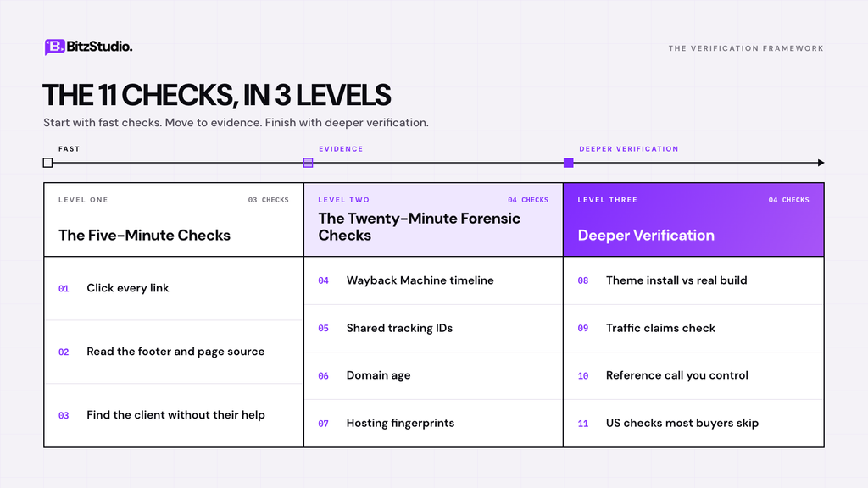Click the 'Deeper Verification' heading
The image size is (868, 488).
pyautogui.click(x=646, y=236)
